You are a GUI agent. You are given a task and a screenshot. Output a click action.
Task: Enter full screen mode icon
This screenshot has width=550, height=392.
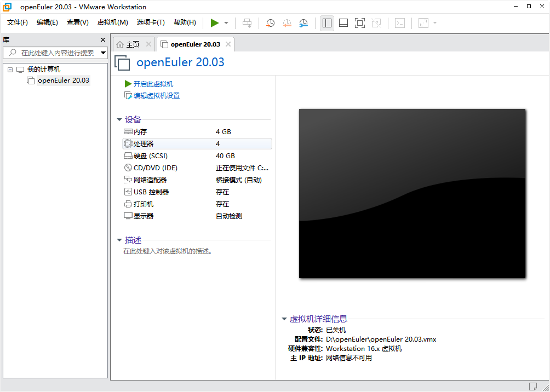point(359,23)
